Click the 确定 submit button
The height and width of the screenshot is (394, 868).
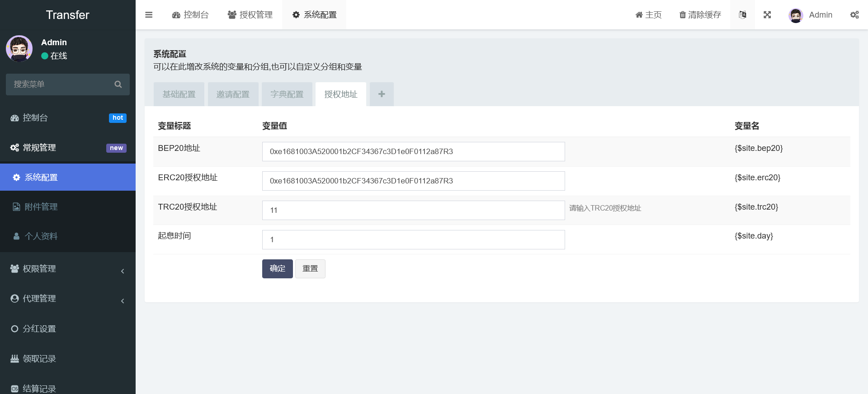[x=277, y=269]
